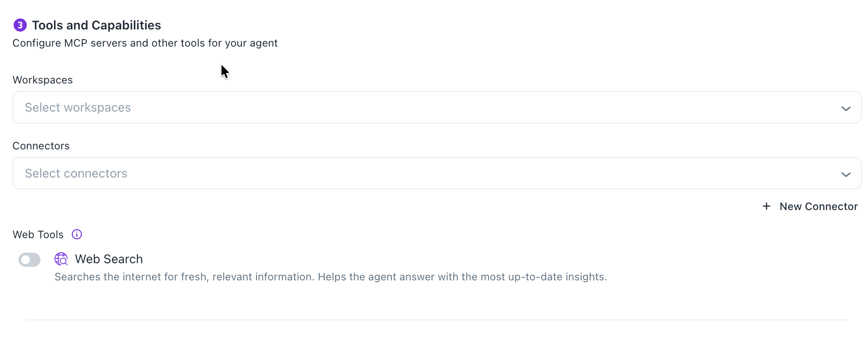868x341 pixels.
Task: Click the New Connector button
Action: 818,207
